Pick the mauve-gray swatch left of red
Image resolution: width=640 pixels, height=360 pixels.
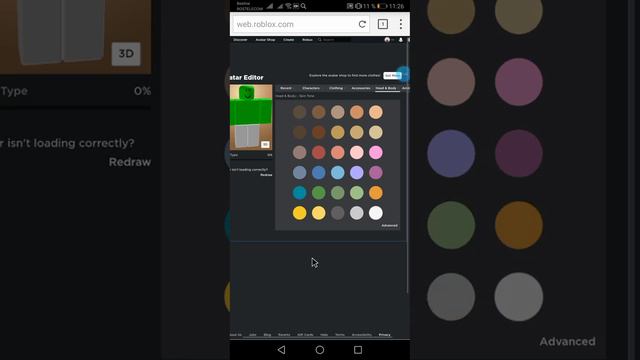coord(299,152)
